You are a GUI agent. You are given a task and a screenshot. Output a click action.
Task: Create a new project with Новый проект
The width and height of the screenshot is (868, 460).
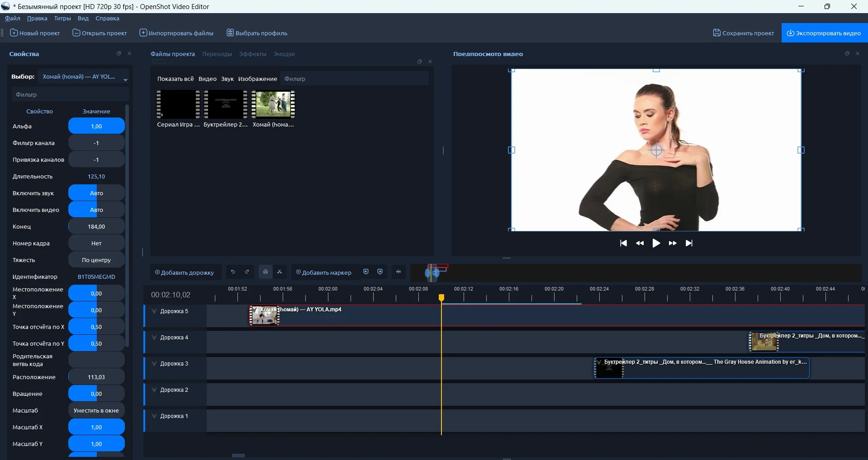click(35, 33)
